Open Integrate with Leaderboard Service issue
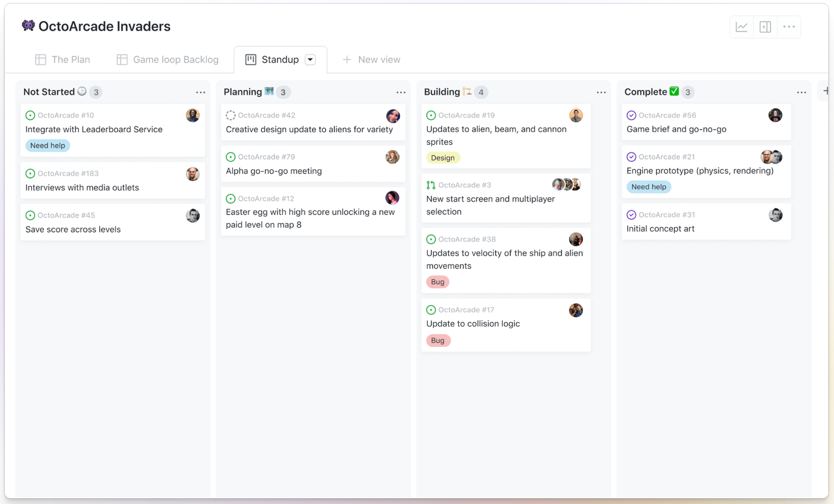The height and width of the screenshot is (504, 834). [x=94, y=129]
